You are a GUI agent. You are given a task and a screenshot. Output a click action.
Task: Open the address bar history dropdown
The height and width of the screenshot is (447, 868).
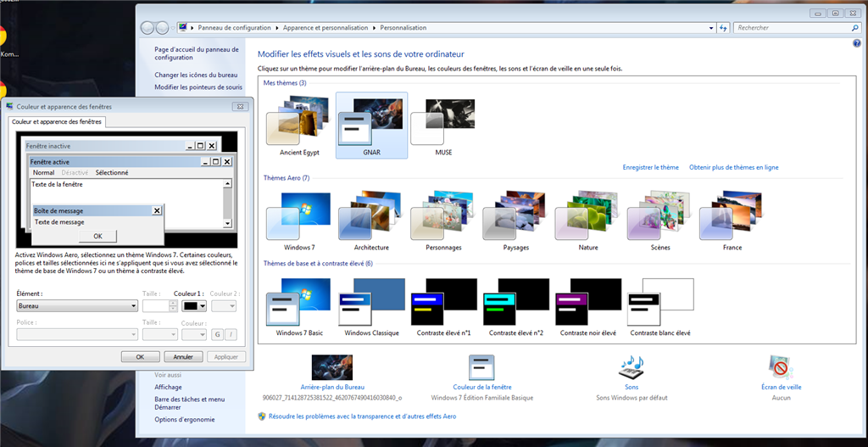coord(711,28)
